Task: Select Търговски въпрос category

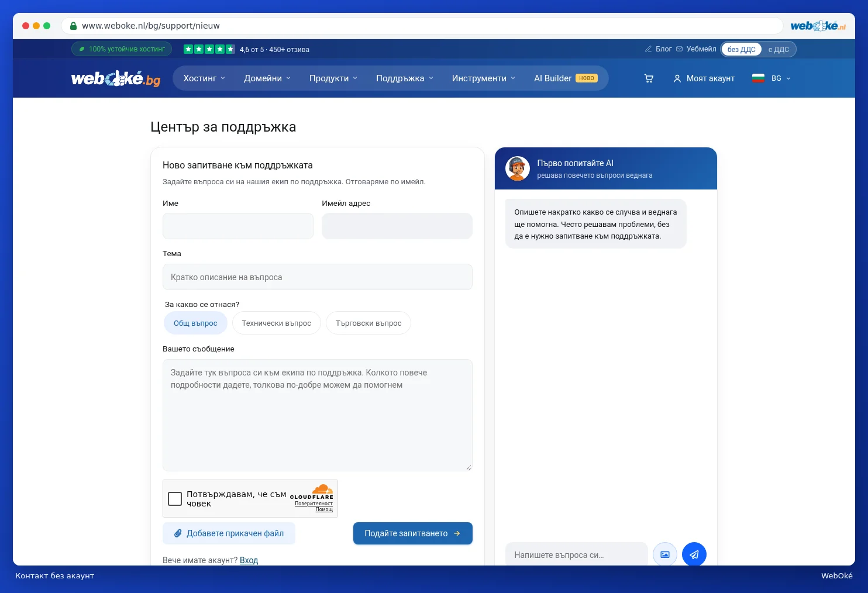Action: click(368, 323)
